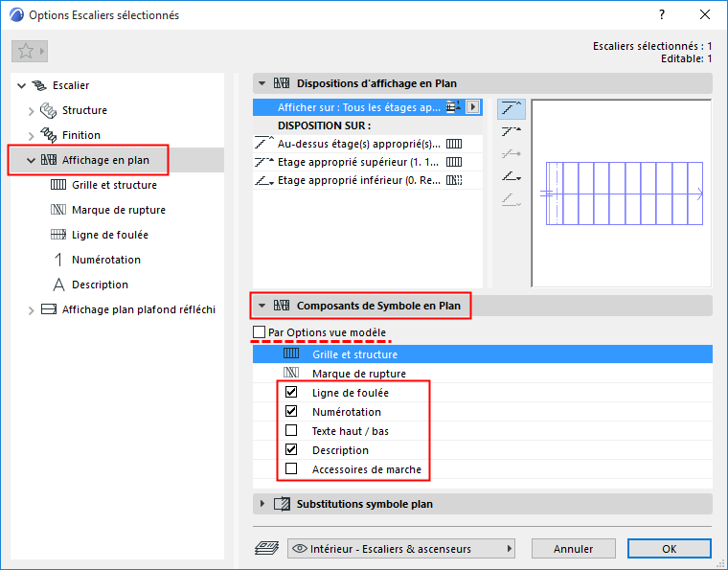Click the stair plan preview

[622, 194]
